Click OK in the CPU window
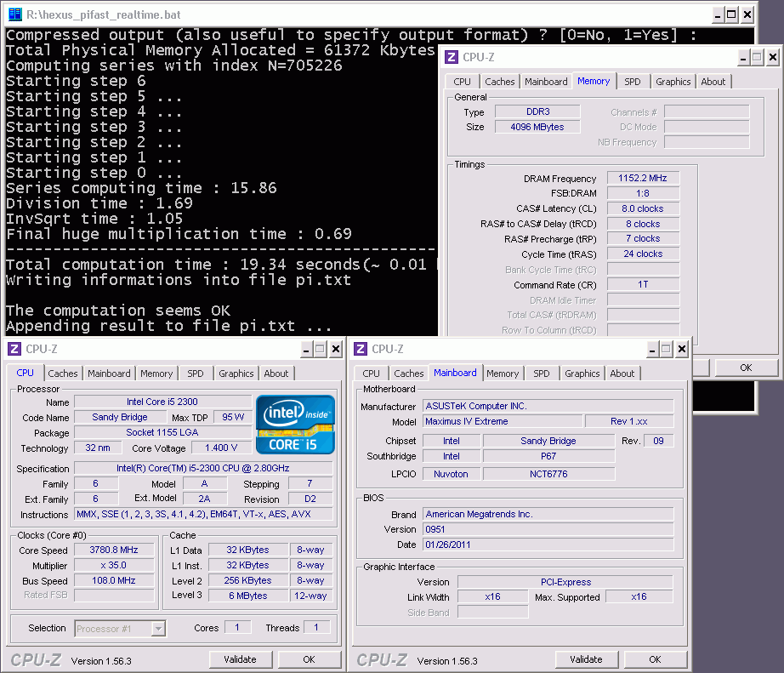Viewport: 784px width, 673px height. point(309,659)
